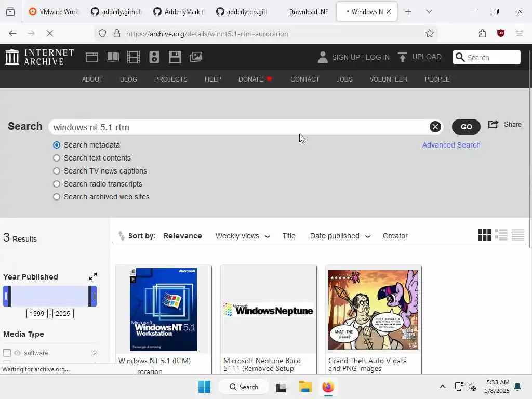Stop page loading in Firefox toolbar
This screenshot has width=532, height=399.
point(49,33)
